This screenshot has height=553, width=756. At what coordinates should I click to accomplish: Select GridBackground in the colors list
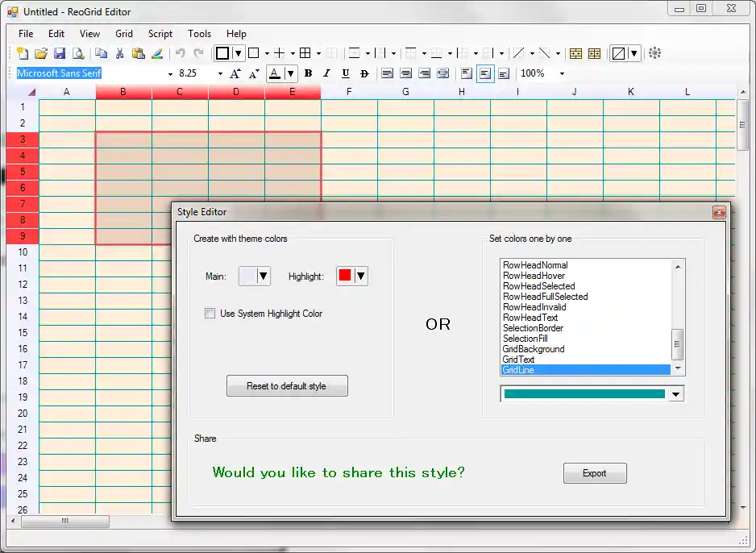(533, 349)
